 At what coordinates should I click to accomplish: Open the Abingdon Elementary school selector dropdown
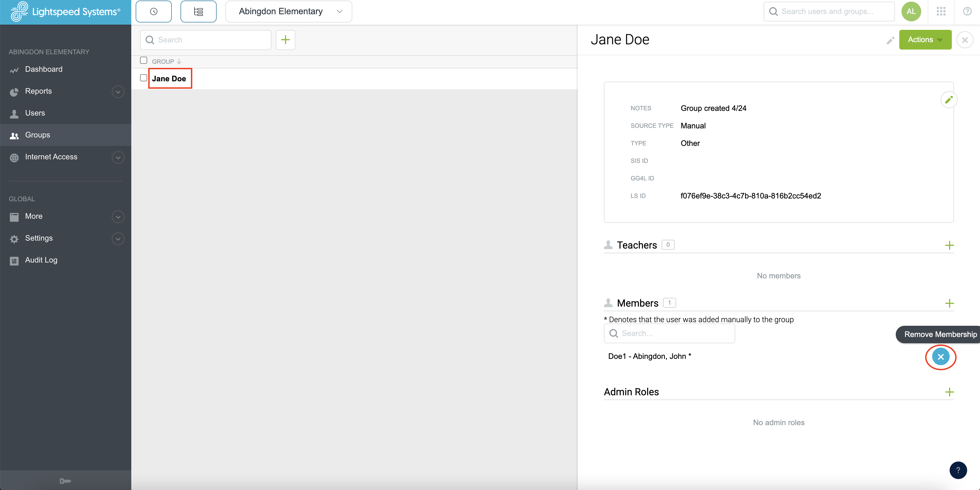click(288, 11)
